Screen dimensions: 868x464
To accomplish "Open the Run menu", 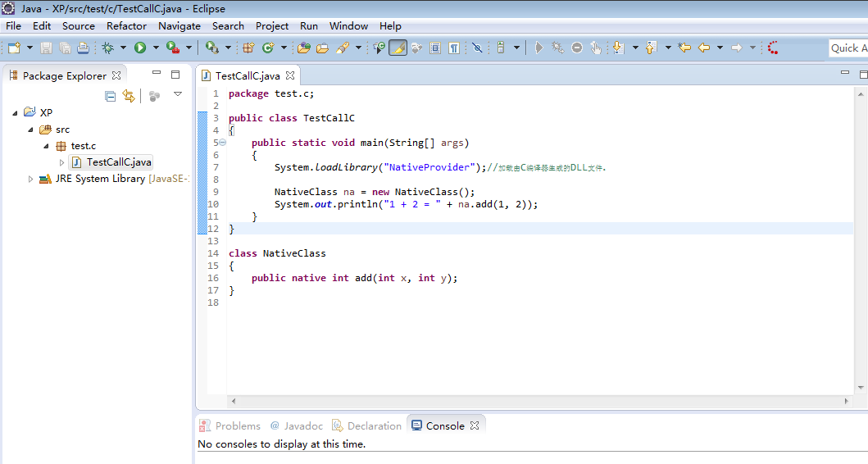I will pos(309,26).
